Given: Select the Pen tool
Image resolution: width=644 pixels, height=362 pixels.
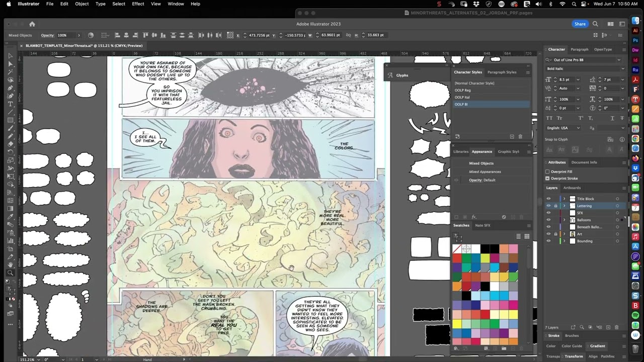Looking at the screenshot, I should pos(10,87).
